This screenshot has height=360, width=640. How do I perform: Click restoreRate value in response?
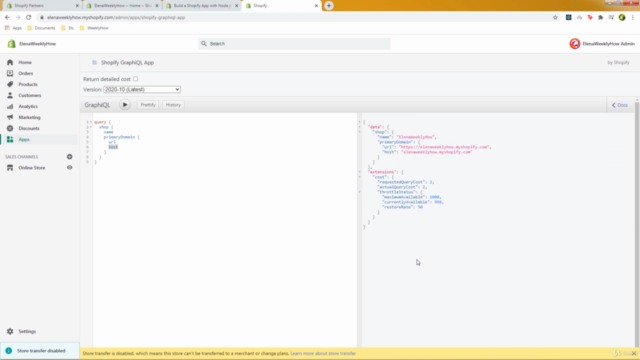pyautogui.click(x=420, y=207)
